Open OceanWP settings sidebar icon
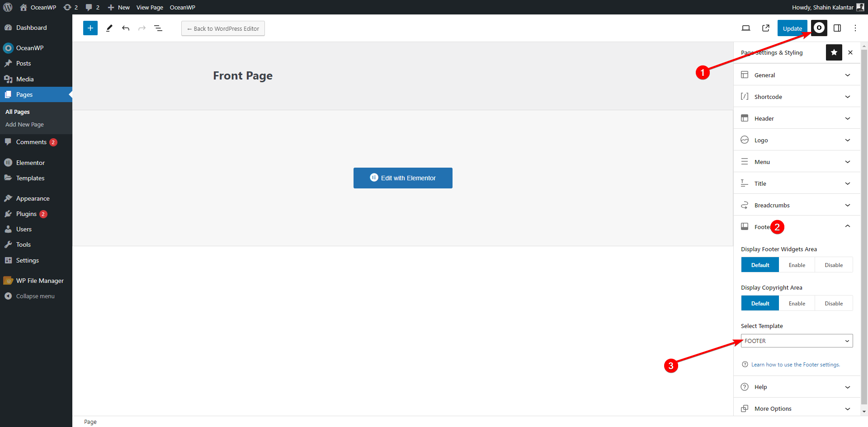This screenshot has width=868, height=427. [819, 28]
